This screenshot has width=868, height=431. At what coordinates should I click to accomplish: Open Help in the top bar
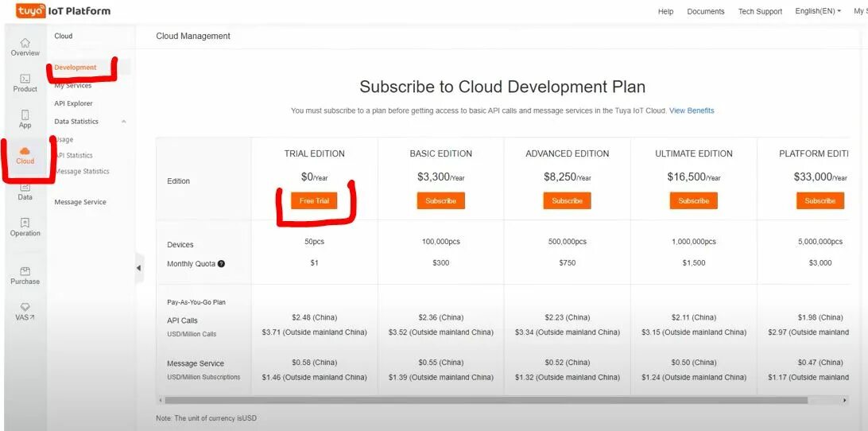pyautogui.click(x=665, y=11)
